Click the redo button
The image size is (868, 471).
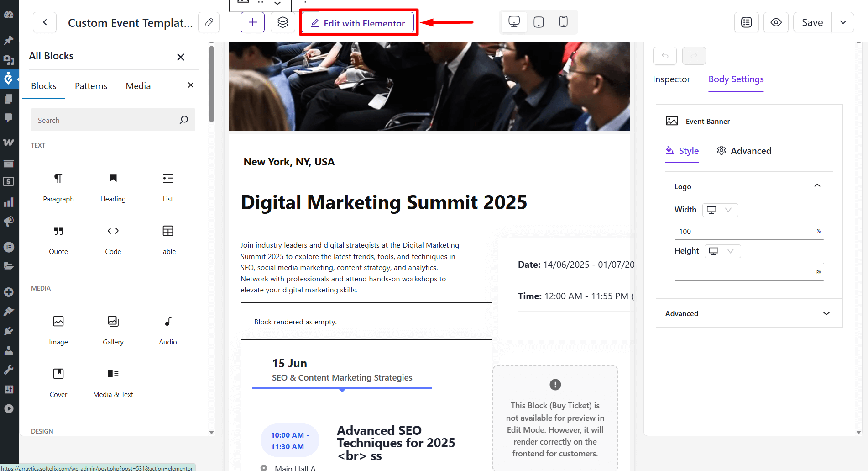(x=694, y=56)
